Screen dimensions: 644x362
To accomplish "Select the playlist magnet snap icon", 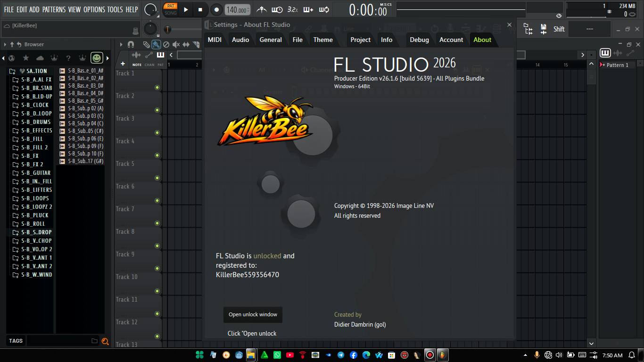I will 131,44.
